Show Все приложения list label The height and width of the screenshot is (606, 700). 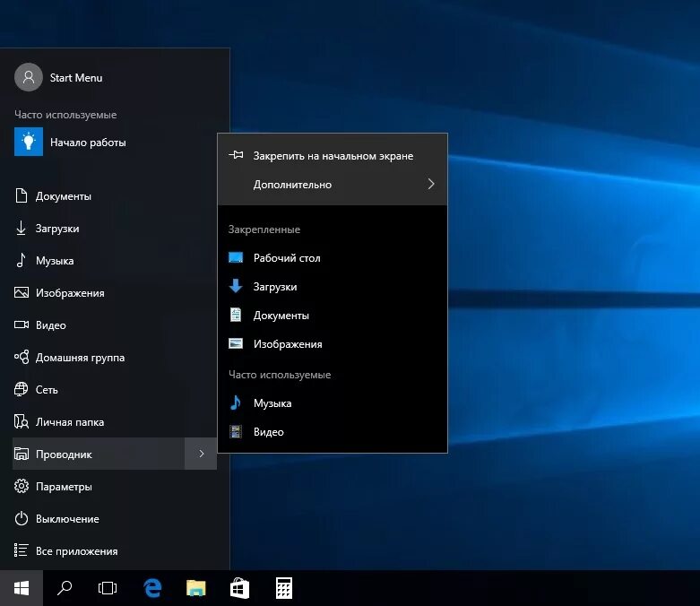77,551
